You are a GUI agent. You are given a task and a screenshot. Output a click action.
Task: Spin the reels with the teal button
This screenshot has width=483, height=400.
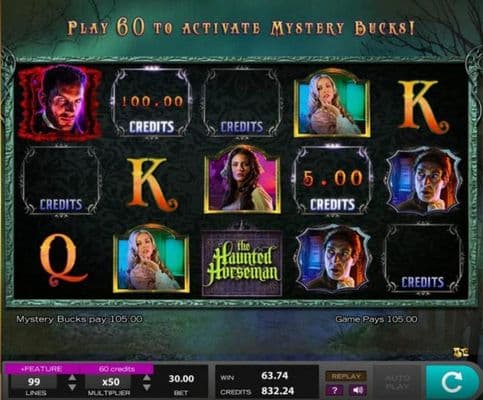453,382
